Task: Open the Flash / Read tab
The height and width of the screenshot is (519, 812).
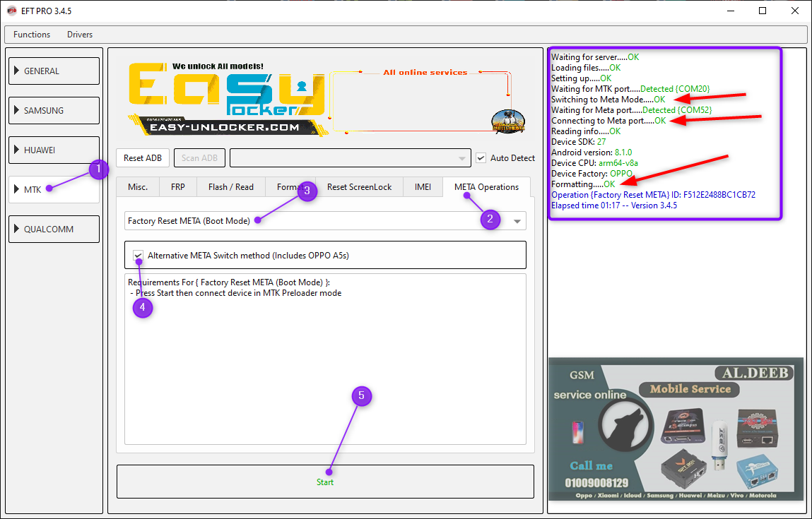Action: click(231, 187)
